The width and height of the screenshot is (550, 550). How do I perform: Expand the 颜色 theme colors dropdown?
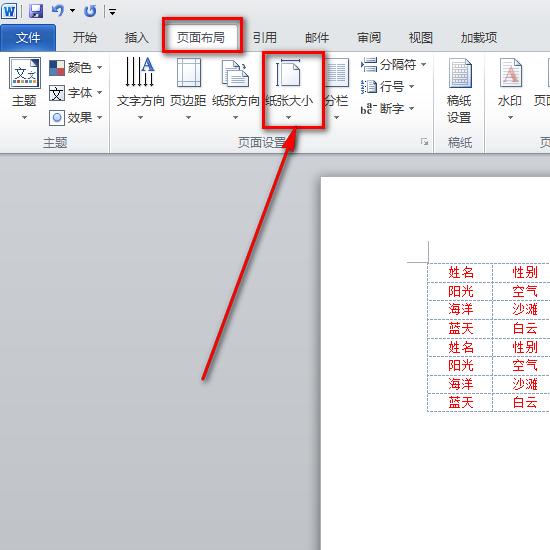[76, 67]
